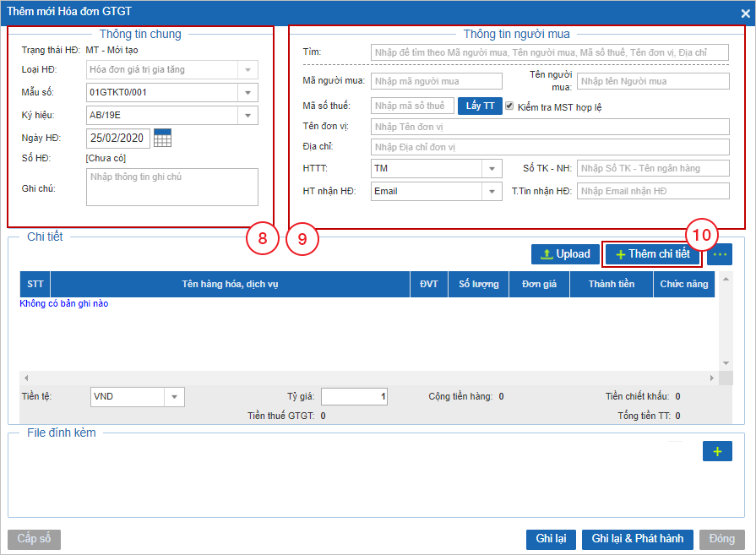Click the Ghi chú notes textarea
The image size is (756, 555).
(172, 187)
